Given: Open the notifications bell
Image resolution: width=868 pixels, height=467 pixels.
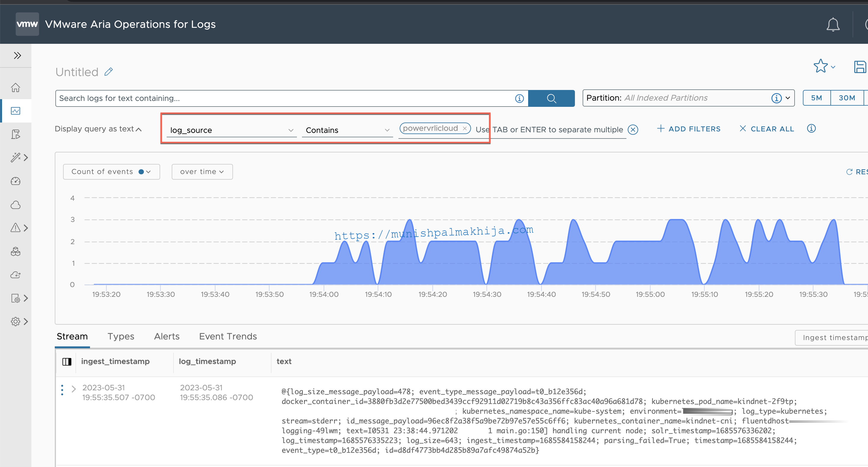Looking at the screenshot, I should [x=832, y=24].
